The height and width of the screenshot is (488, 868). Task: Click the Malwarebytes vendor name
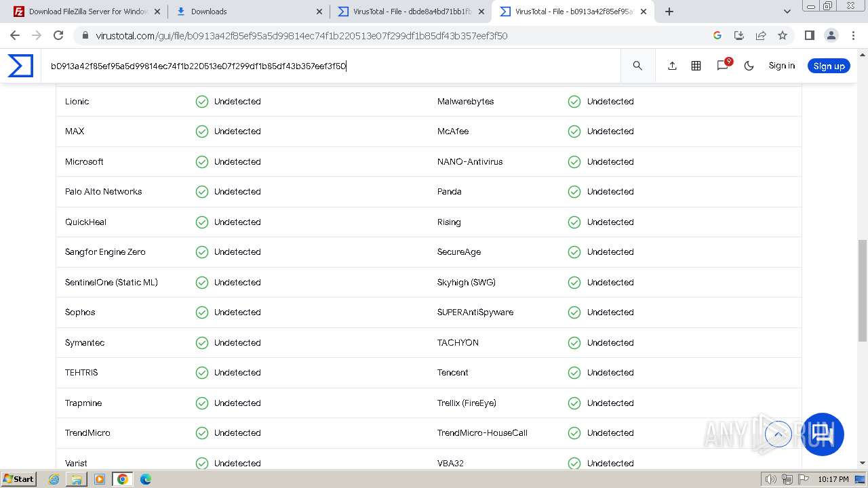tap(465, 102)
